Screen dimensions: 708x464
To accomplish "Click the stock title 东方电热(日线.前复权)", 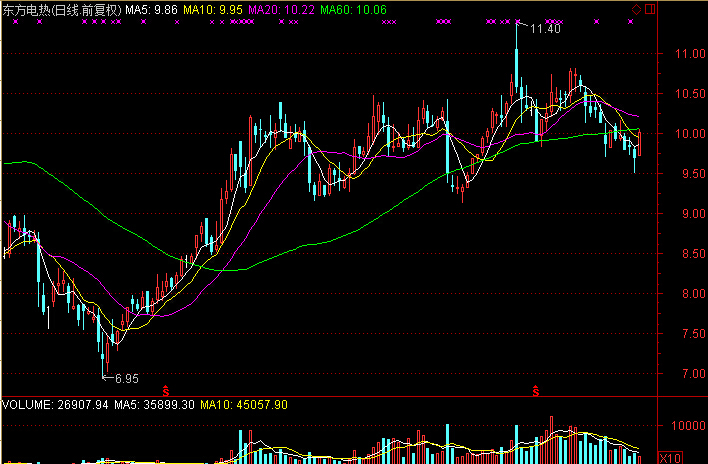I will coord(62,10).
